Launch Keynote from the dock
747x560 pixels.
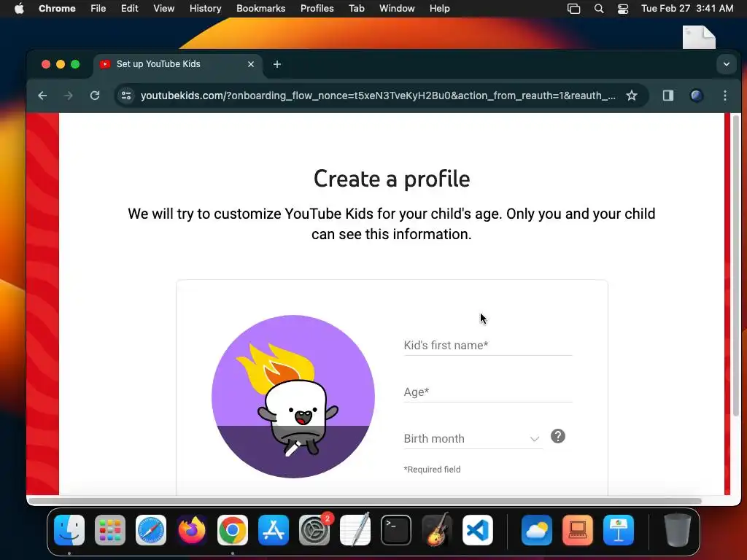point(619,530)
